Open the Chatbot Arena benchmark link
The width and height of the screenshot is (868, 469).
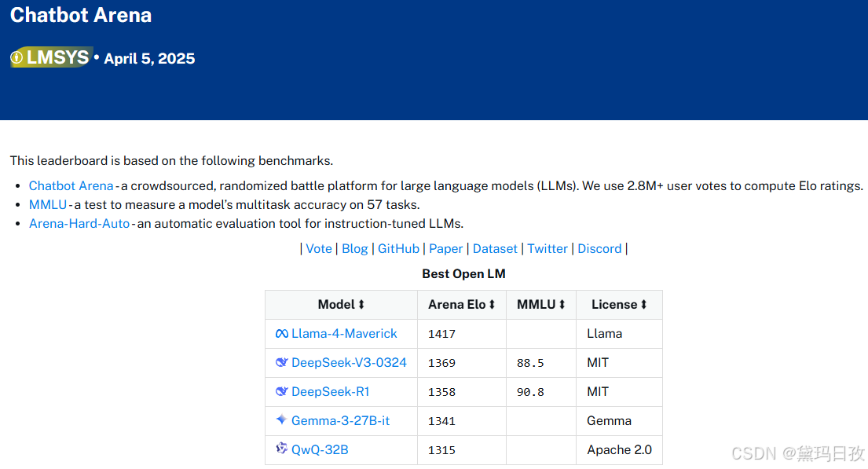(x=71, y=186)
